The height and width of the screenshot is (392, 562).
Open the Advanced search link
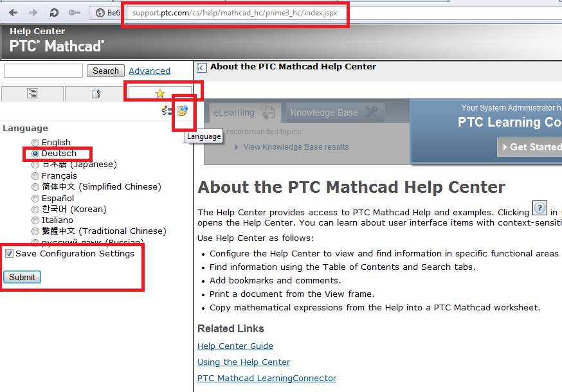(149, 71)
